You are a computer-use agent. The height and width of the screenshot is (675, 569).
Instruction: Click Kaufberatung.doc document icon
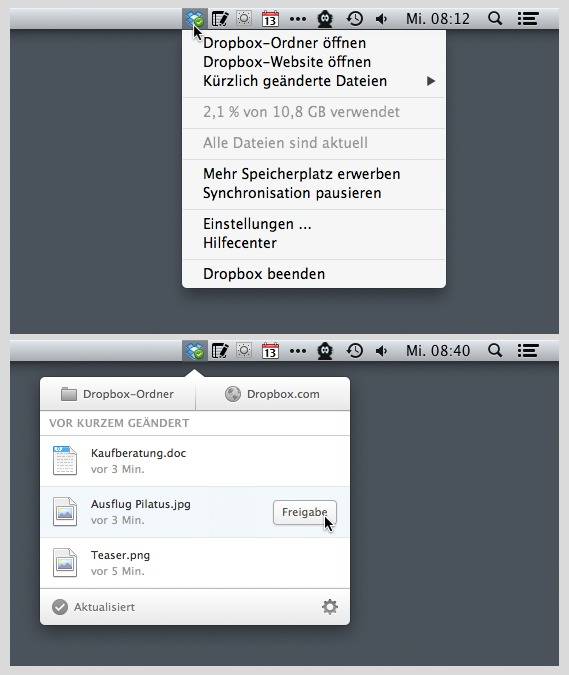[65, 461]
